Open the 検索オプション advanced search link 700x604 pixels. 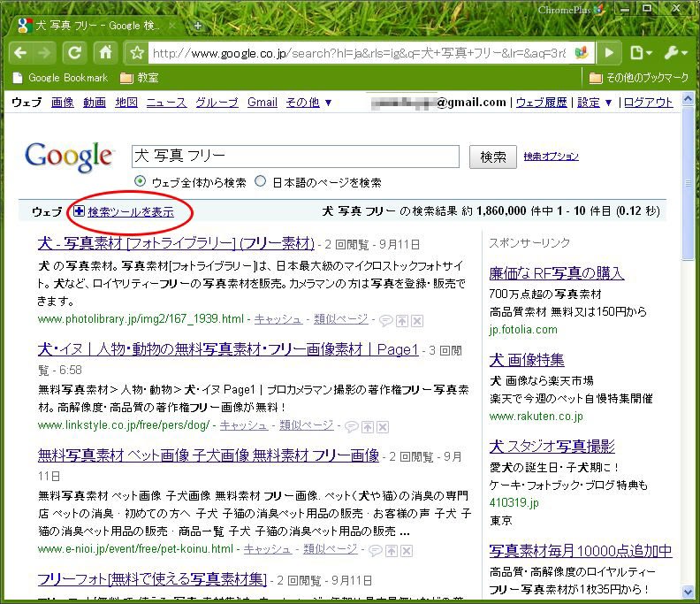(x=551, y=157)
